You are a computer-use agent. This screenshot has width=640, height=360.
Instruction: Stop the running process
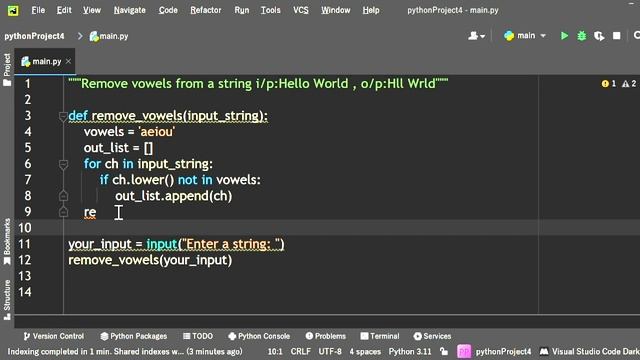click(616, 36)
